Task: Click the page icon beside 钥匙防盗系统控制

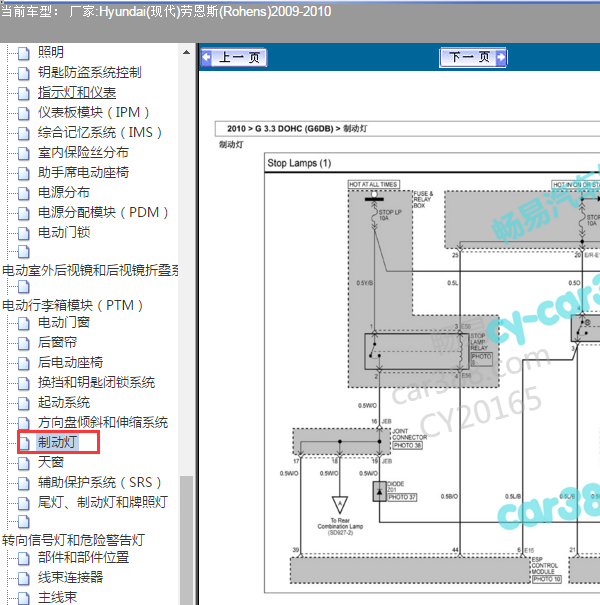Action: pos(24,73)
